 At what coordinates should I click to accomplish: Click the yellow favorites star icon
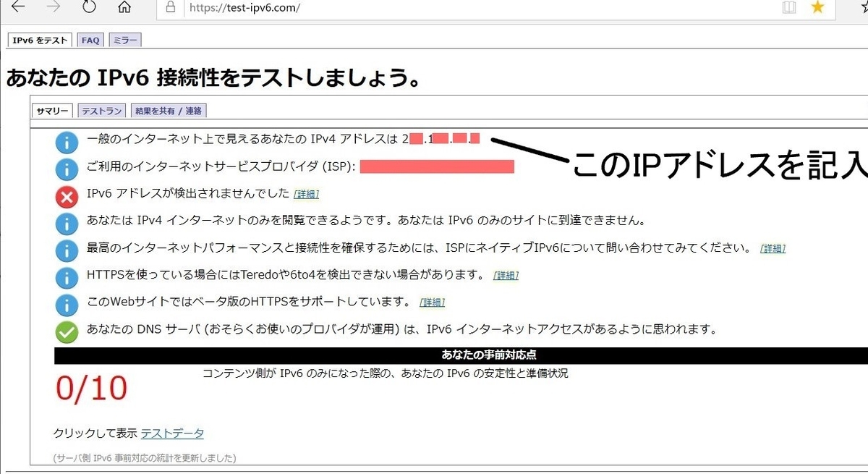(817, 7)
